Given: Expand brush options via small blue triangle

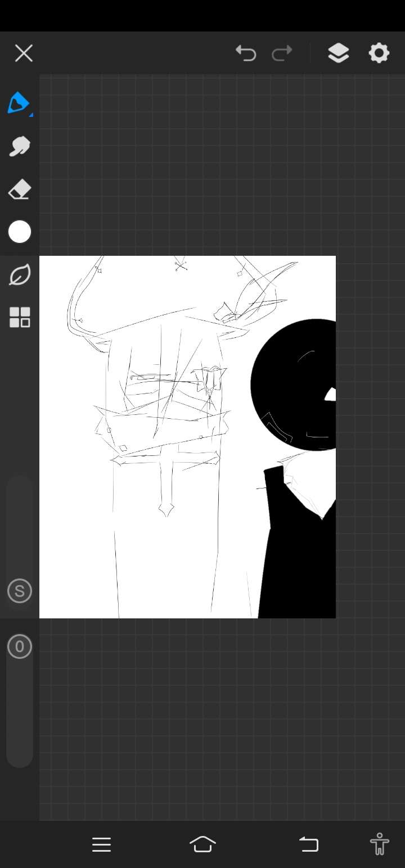Looking at the screenshot, I should coord(31,115).
